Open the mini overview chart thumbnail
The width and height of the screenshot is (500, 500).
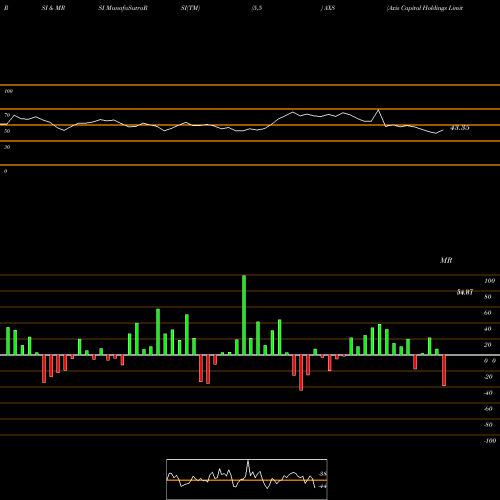click(247, 479)
